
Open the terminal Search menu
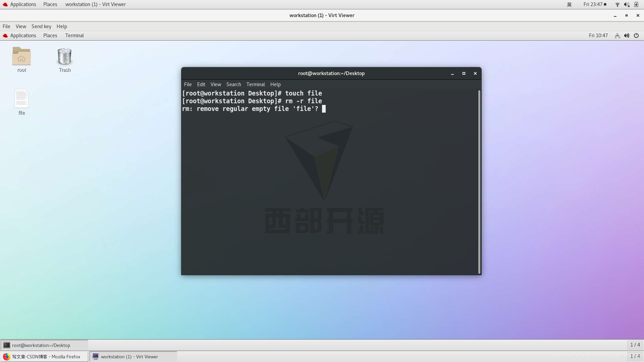pyautogui.click(x=234, y=84)
